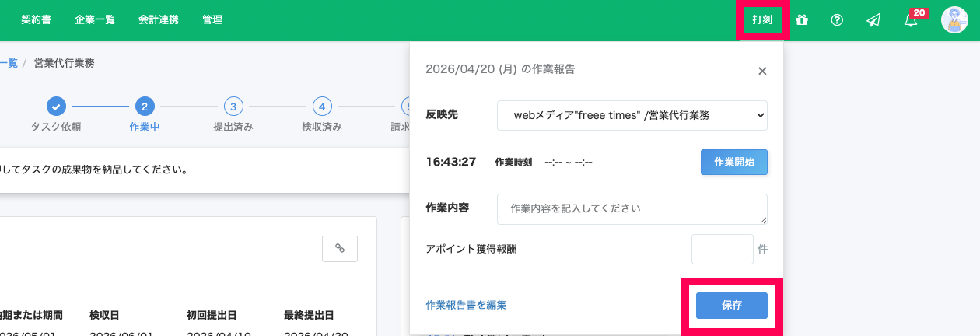Click the 作業時刻 label

[x=513, y=163]
